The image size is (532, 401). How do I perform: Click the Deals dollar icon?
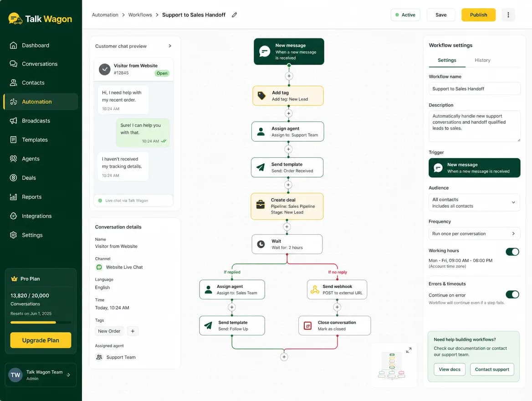[14, 178]
